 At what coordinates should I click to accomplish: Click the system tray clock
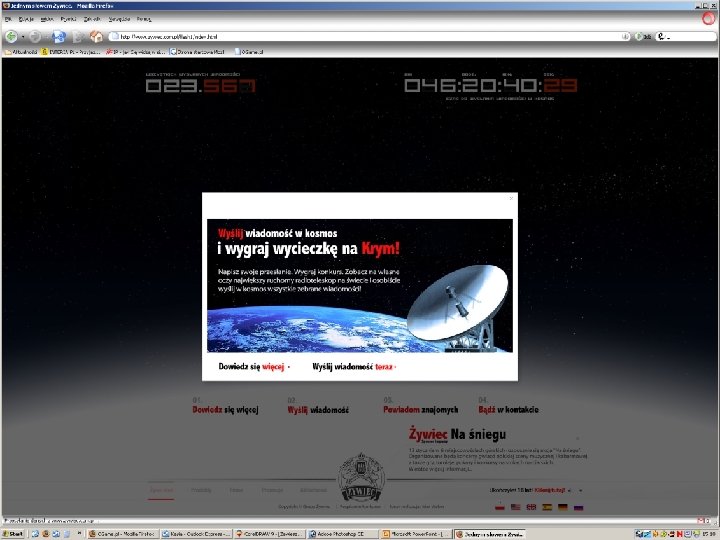[x=710, y=534]
